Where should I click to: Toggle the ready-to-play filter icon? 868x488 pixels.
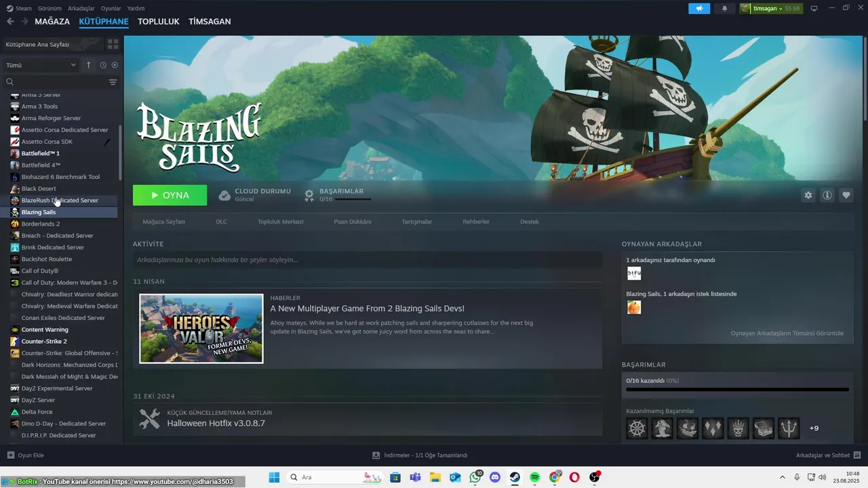(115, 65)
